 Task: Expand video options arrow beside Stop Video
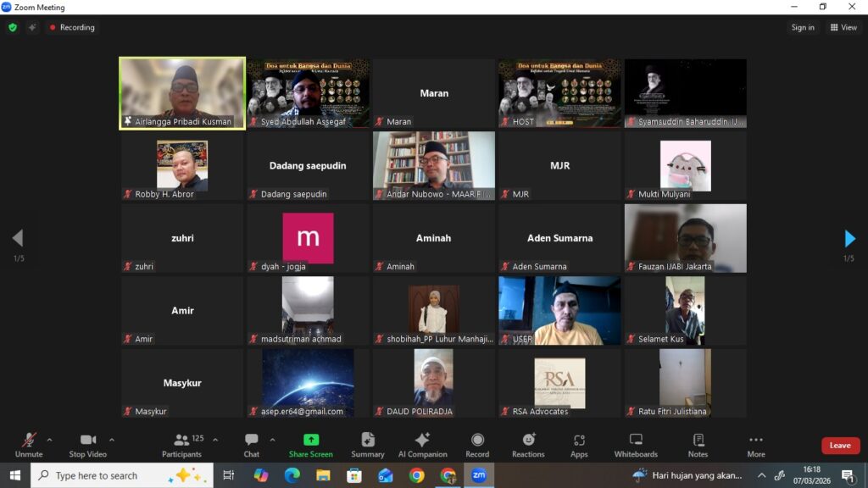[x=112, y=440]
